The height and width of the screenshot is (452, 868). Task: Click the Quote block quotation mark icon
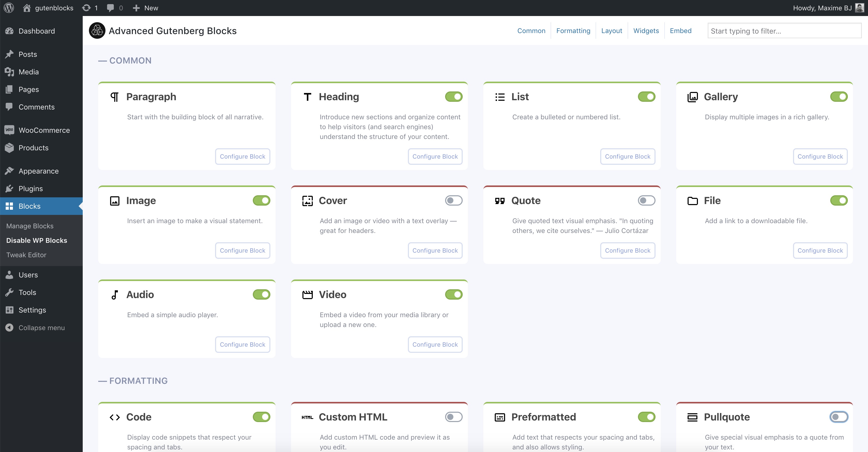500,201
